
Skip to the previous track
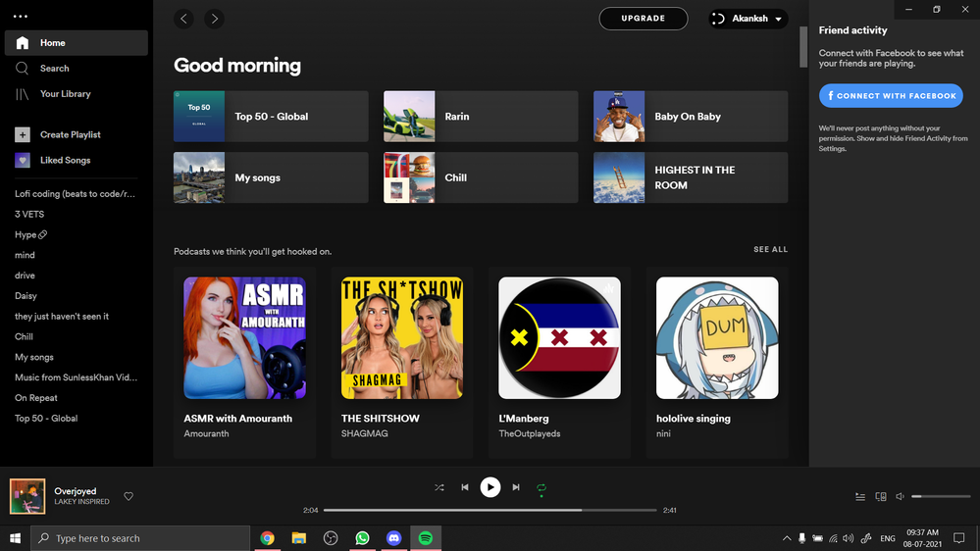464,487
